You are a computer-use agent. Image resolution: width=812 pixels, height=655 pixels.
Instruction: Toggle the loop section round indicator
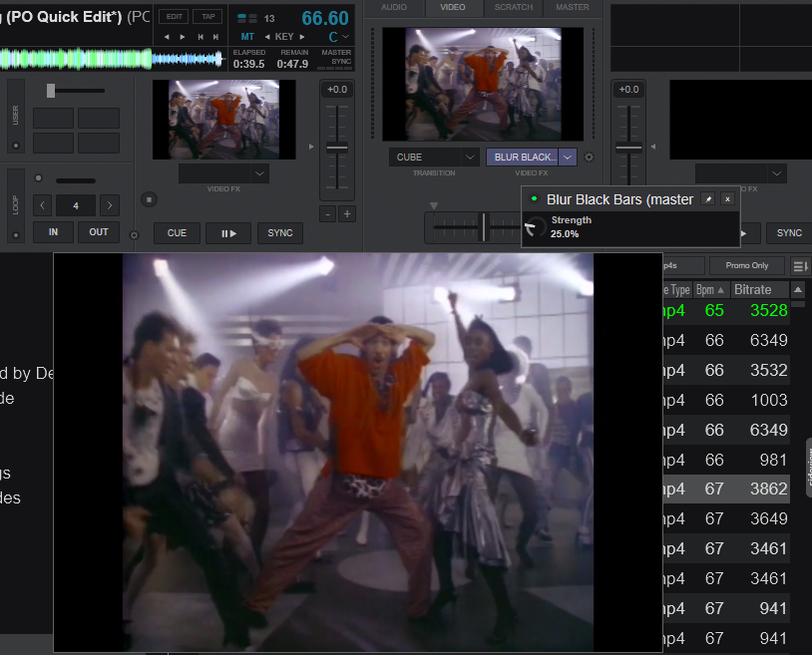(x=38, y=178)
